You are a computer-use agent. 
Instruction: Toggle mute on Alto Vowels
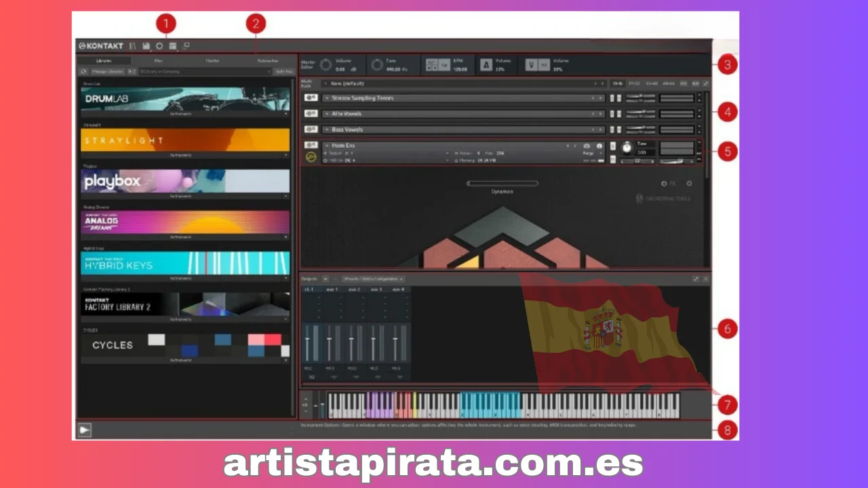pos(619,114)
